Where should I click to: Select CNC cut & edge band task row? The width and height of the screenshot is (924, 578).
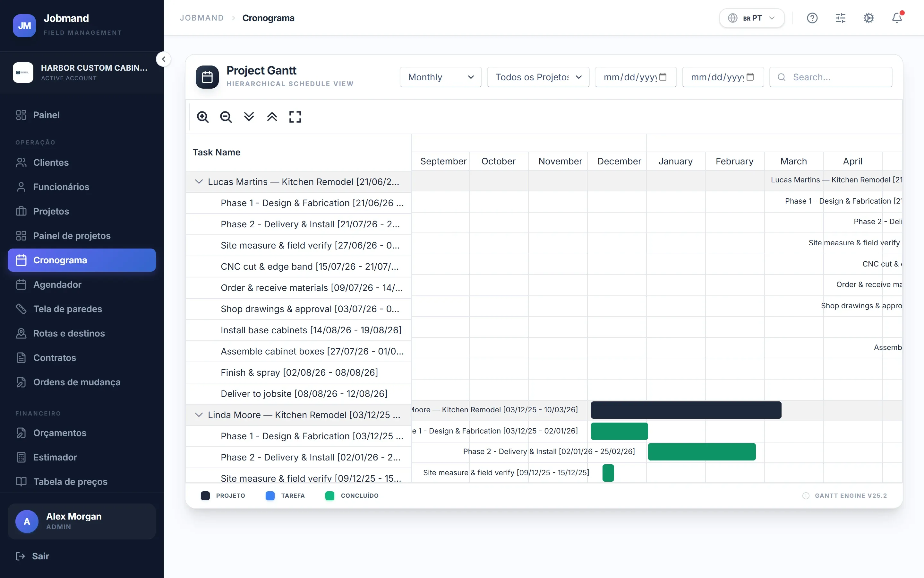tap(299, 267)
